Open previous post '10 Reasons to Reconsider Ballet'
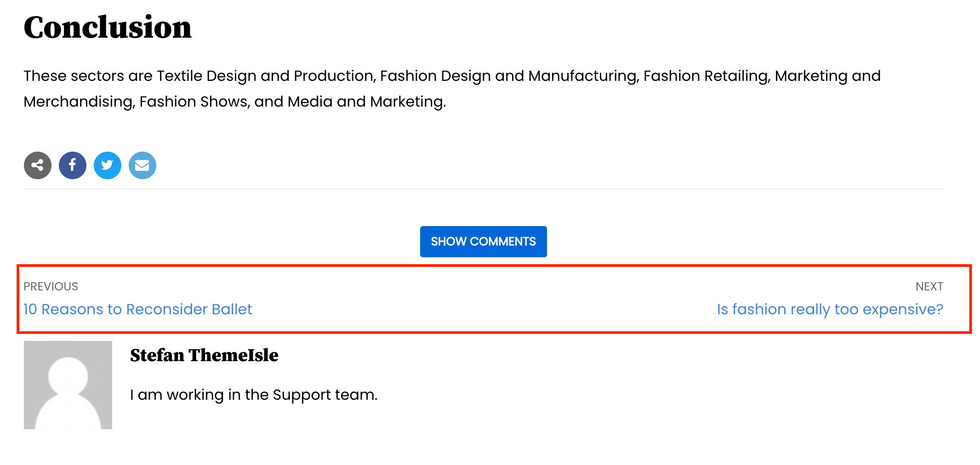 [138, 309]
